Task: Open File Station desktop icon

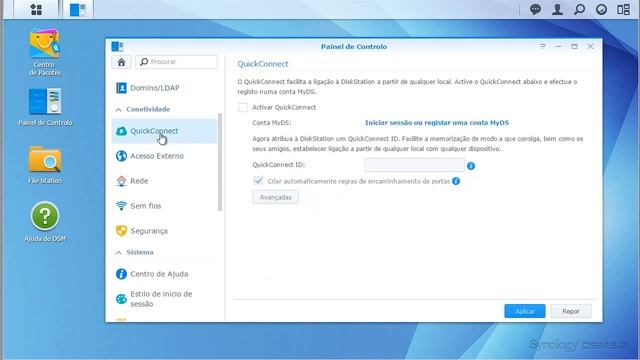Action: click(x=45, y=165)
